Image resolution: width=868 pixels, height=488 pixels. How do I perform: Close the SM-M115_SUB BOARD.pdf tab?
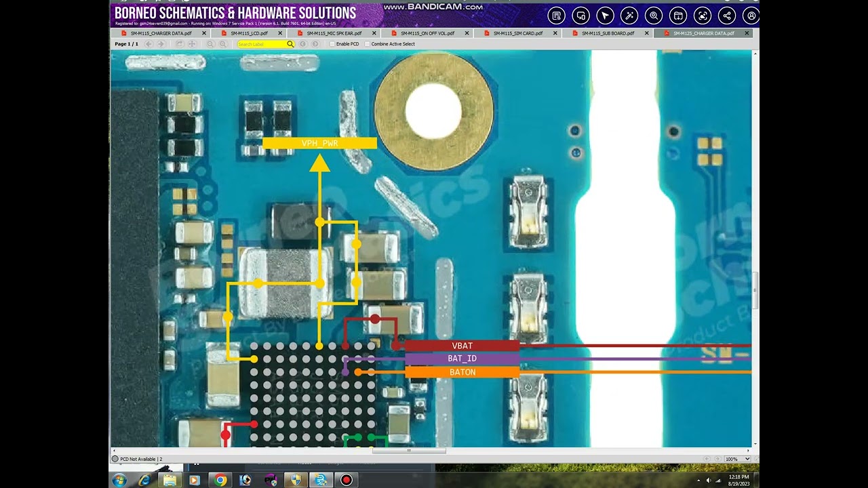(x=647, y=33)
